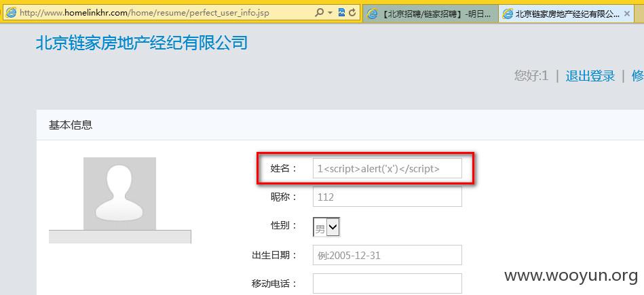
Task: Click the IE favicon on the 北京招聘 tab
Action: (373, 14)
